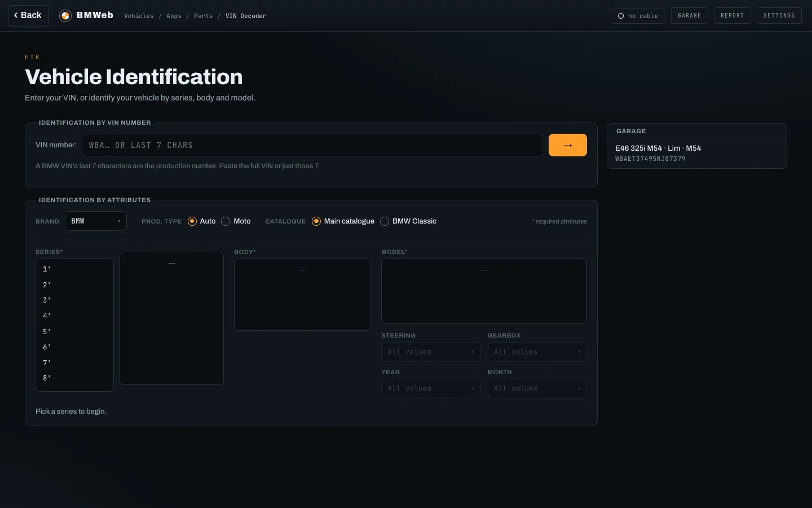This screenshot has width=812, height=508.
Task: Open the Month dropdown
Action: pos(537,389)
